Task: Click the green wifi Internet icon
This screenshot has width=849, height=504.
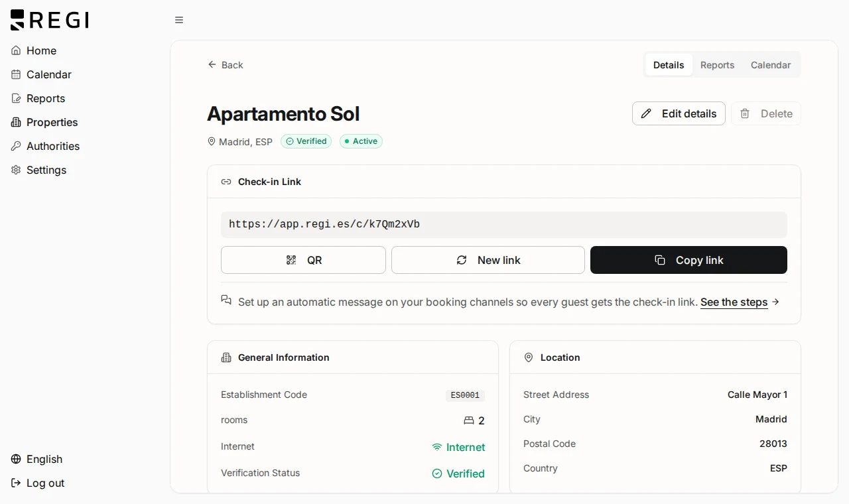Action: [x=437, y=447]
